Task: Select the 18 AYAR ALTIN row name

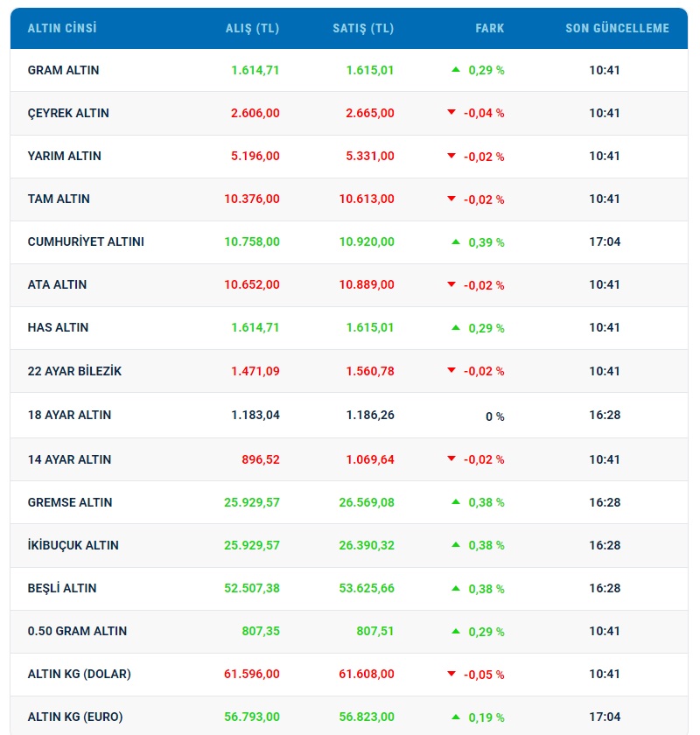Action: point(69,415)
